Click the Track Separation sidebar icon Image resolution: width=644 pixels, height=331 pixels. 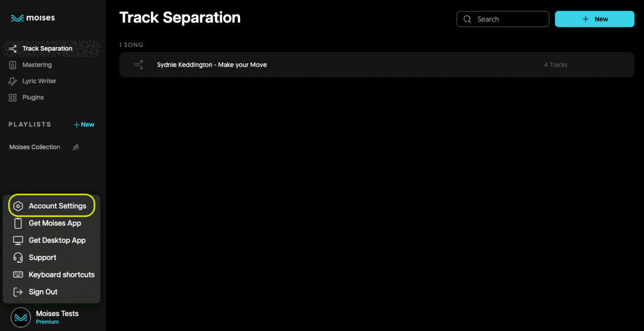13,48
